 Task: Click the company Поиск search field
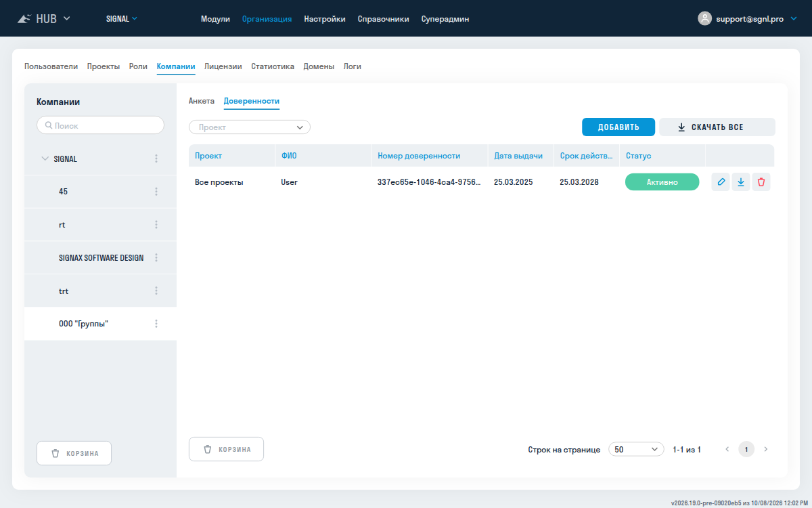[100, 125]
